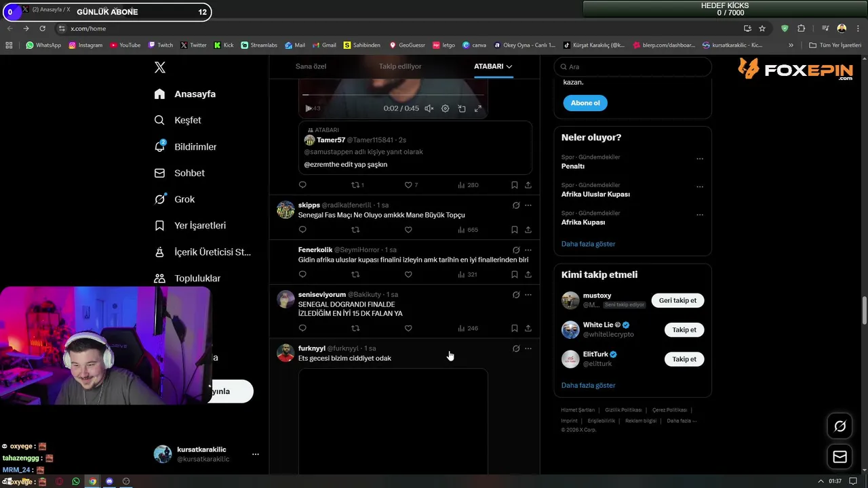Open more options on Fenerkolik post

528,250
